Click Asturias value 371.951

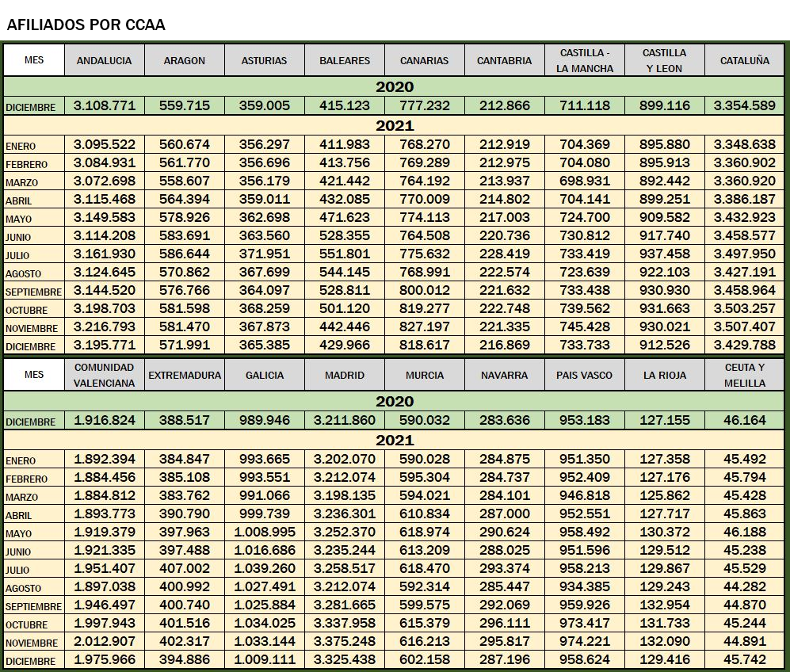coord(264,254)
